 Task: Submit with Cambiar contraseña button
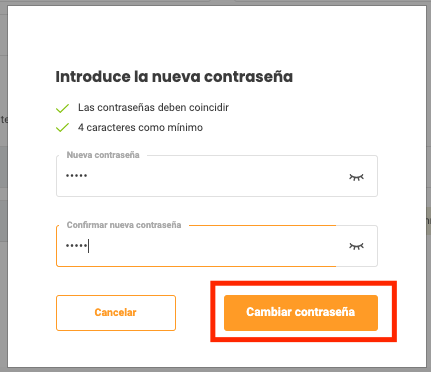click(x=301, y=313)
